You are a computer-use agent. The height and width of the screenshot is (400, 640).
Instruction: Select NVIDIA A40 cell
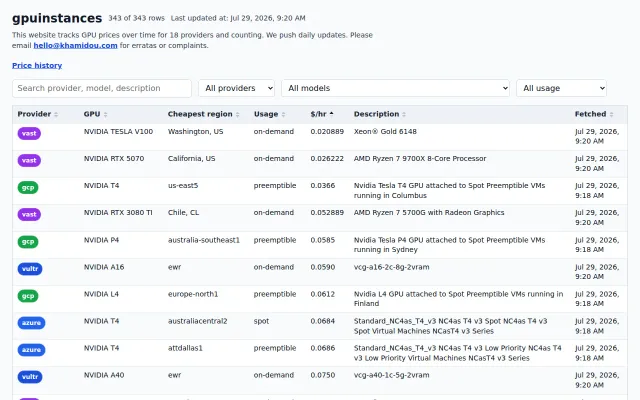[x=104, y=375]
